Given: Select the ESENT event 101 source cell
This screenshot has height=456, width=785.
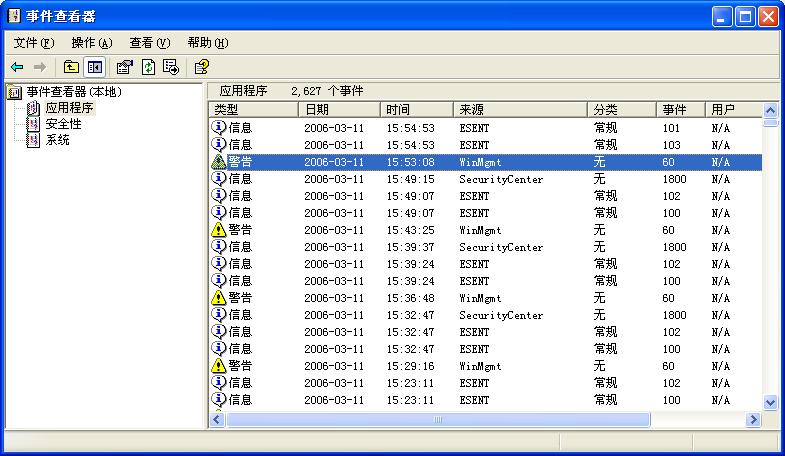Looking at the screenshot, I should pos(474,128).
